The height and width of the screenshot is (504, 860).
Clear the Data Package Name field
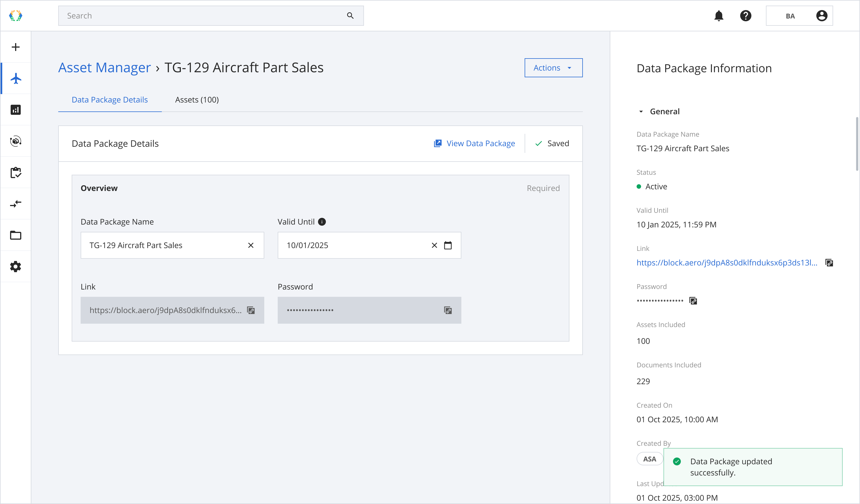(x=251, y=245)
